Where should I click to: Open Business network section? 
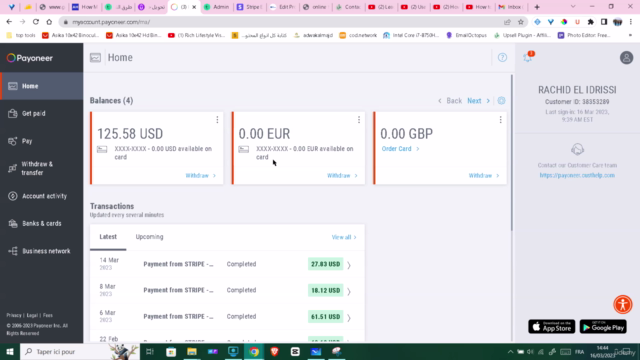click(42, 251)
